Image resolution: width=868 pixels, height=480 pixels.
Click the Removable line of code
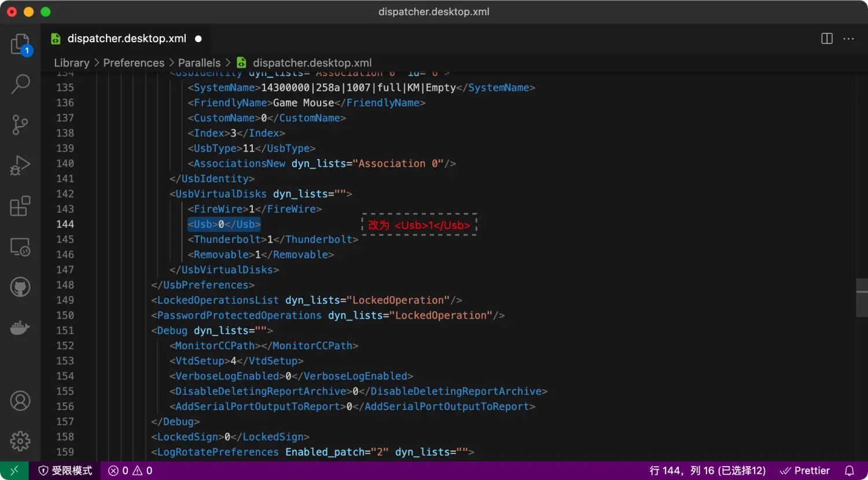pos(260,254)
